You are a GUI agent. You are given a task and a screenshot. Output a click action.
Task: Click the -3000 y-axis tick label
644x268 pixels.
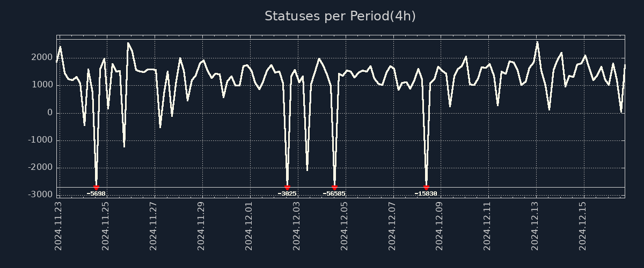pos(42,195)
